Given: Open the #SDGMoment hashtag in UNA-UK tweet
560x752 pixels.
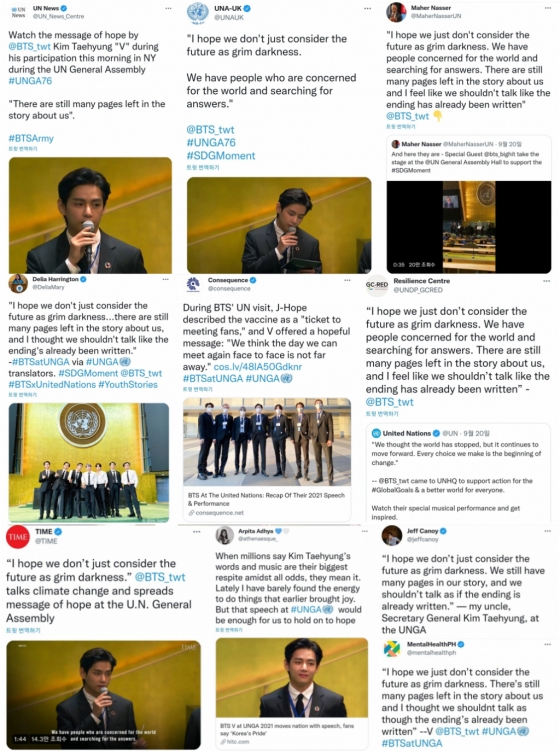Looking at the screenshot, I should pos(221,155).
